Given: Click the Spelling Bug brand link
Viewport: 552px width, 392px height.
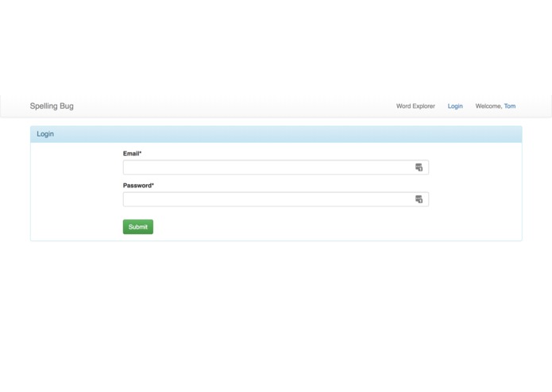Looking at the screenshot, I should click(x=52, y=106).
